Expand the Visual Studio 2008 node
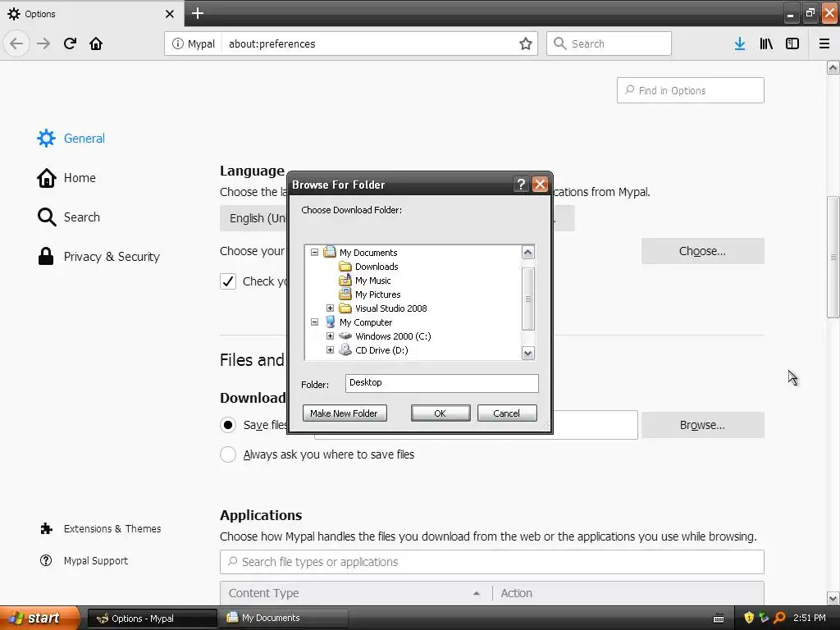The height and width of the screenshot is (630, 840). point(330,308)
